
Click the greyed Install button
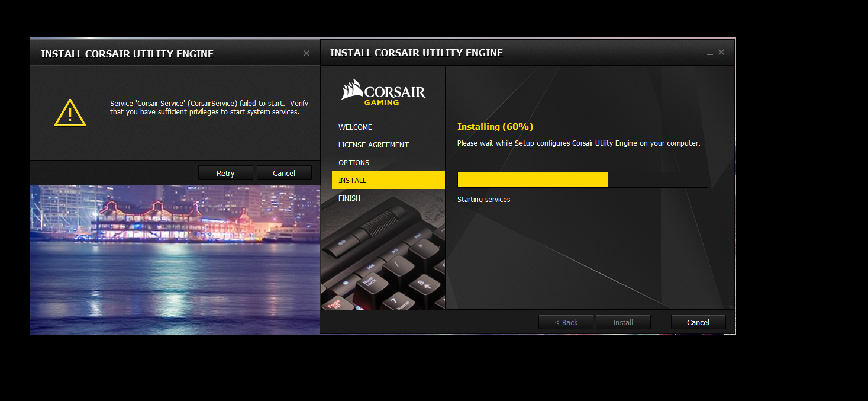click(623, 322)
